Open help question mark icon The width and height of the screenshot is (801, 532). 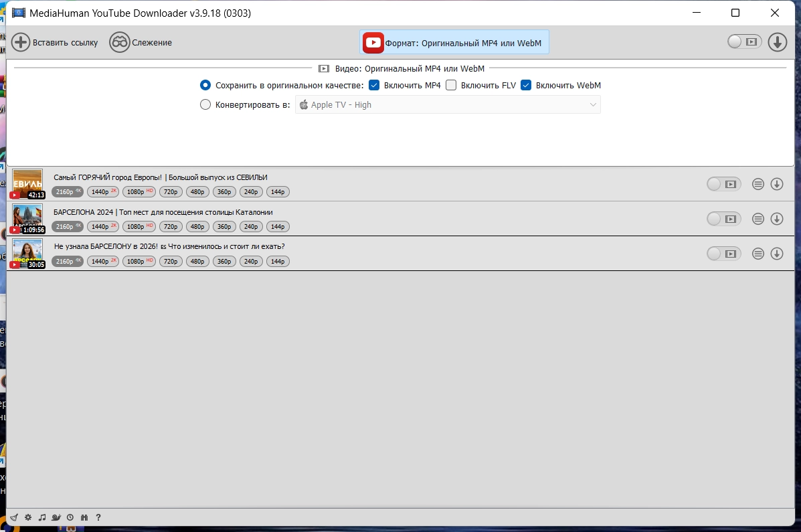98,518
